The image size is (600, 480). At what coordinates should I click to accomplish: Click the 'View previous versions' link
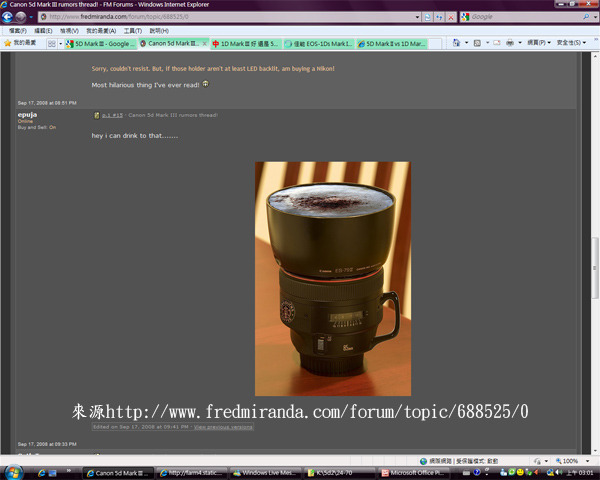(223, 427)
